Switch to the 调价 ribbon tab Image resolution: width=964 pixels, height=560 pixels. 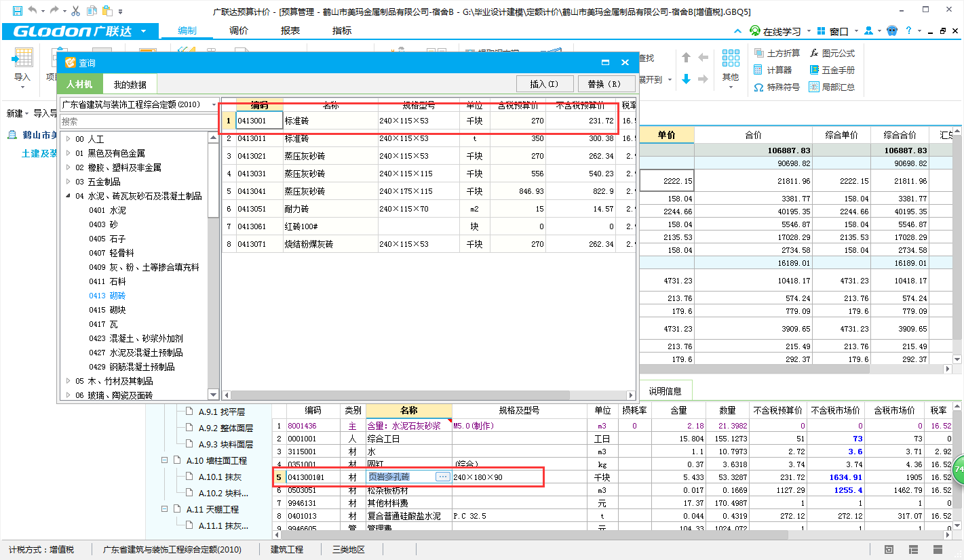tap(239, 31)
